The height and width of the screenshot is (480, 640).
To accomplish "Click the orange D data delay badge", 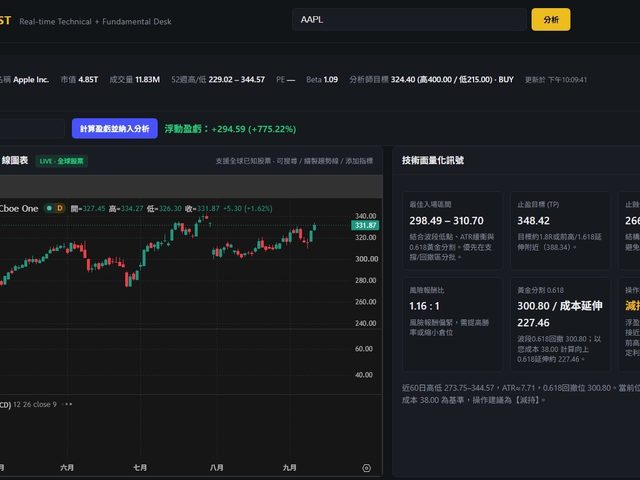I will [60, 208].
